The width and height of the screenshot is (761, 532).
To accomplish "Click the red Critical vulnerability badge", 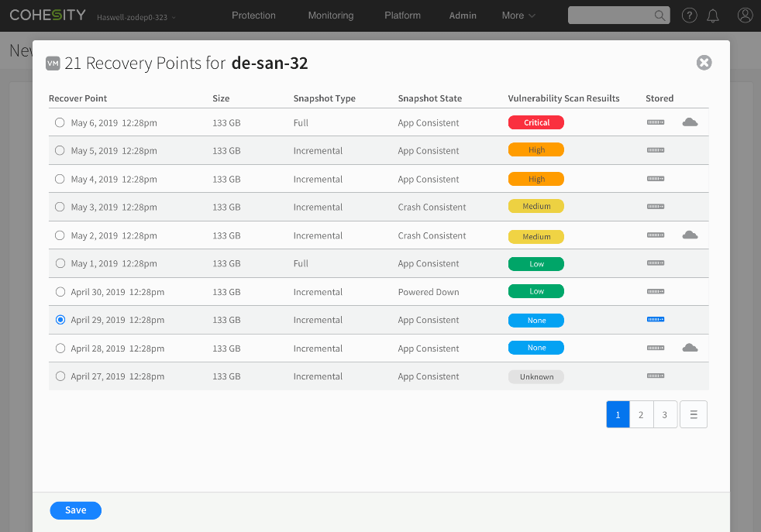I will tap(536, 122).
